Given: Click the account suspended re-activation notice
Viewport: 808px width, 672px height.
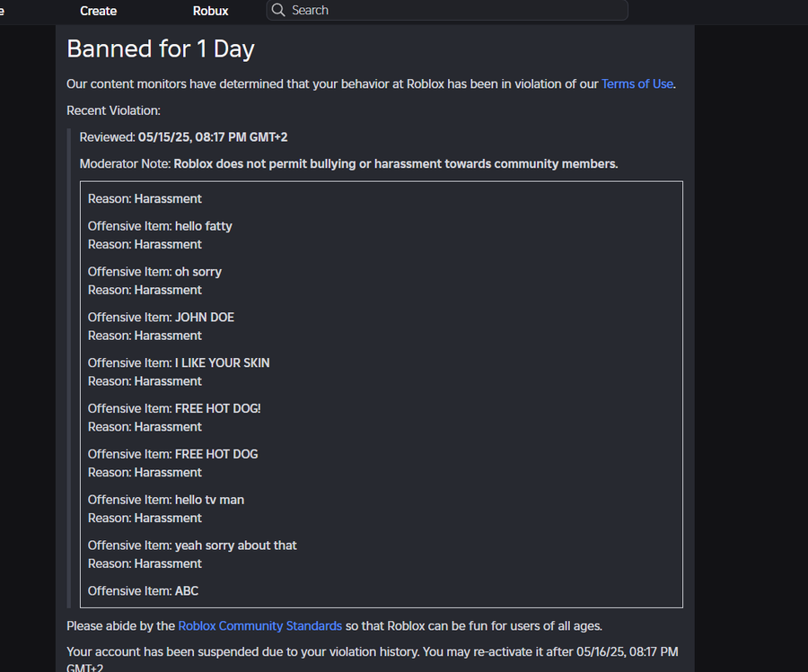Looking at the screenshot, I should click(x=372, y=651).
